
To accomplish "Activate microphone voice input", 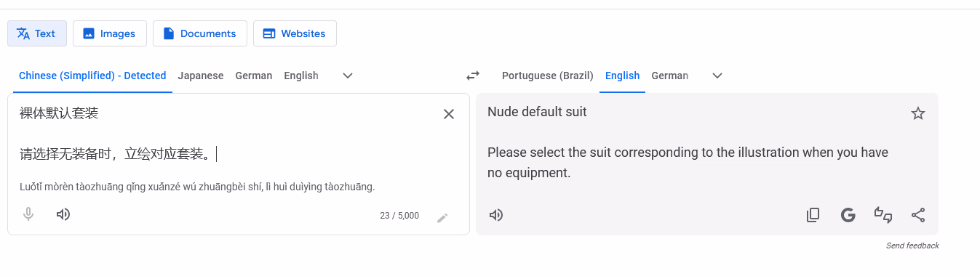I will pos(28,214).
